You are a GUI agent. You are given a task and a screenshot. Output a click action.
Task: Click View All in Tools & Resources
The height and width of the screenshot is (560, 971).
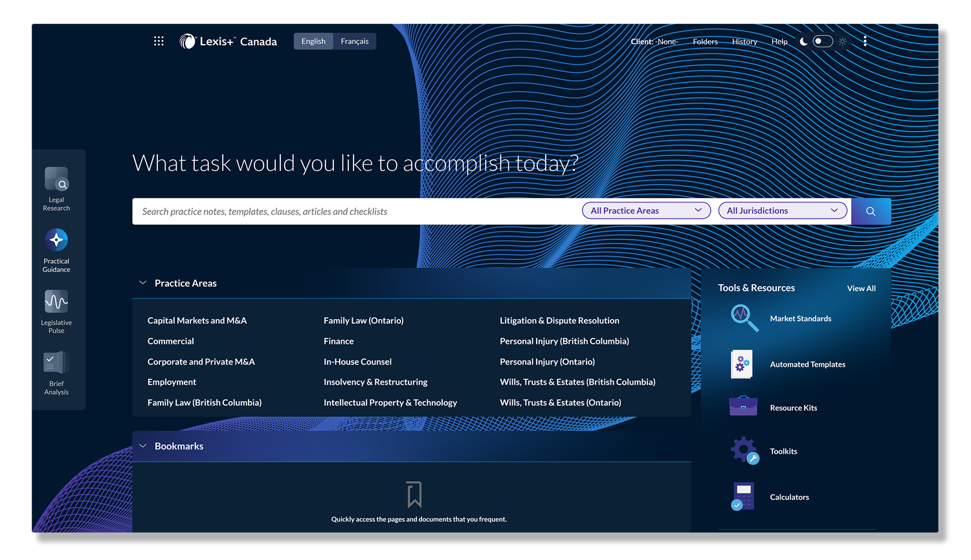point(861,288)
